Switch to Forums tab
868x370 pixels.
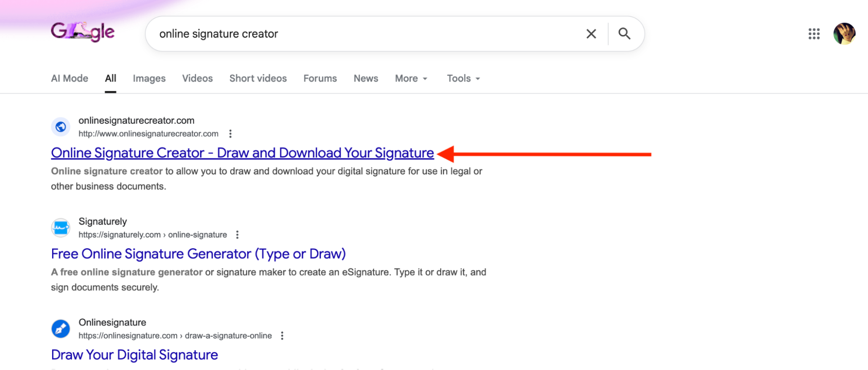click(320, 79)
